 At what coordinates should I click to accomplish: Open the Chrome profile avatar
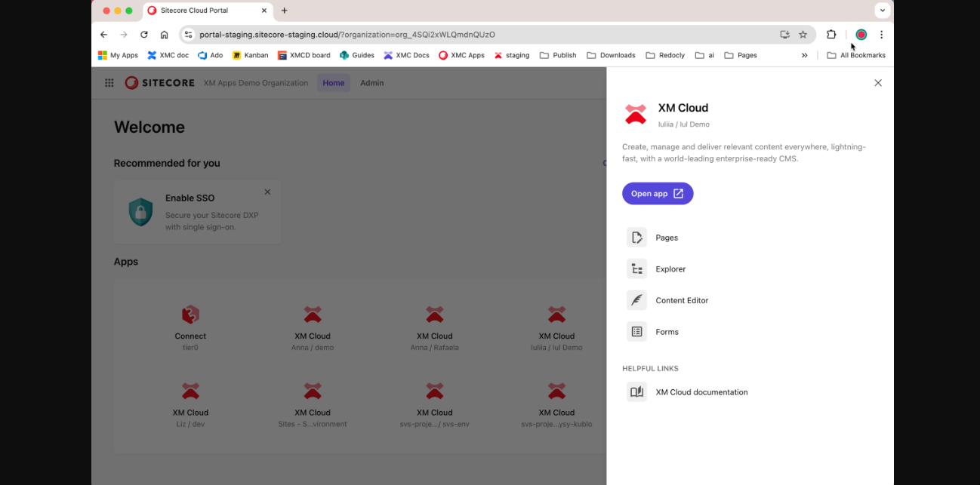(x=861, y=35)
